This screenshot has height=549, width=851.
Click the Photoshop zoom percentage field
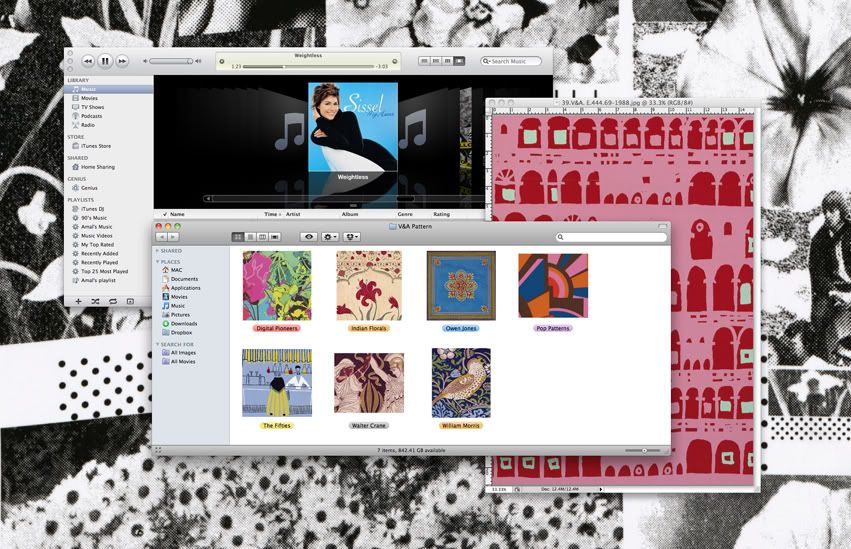coord(499,489)
